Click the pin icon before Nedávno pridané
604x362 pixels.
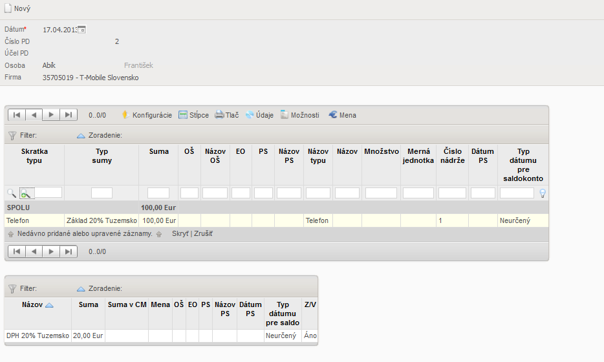pyautogui.click(x=11, y=234)
